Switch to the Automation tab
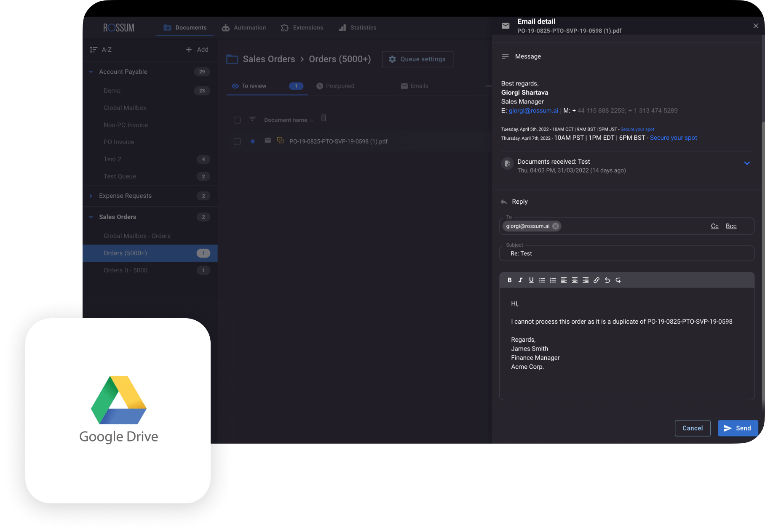 (x=244, y=28)
